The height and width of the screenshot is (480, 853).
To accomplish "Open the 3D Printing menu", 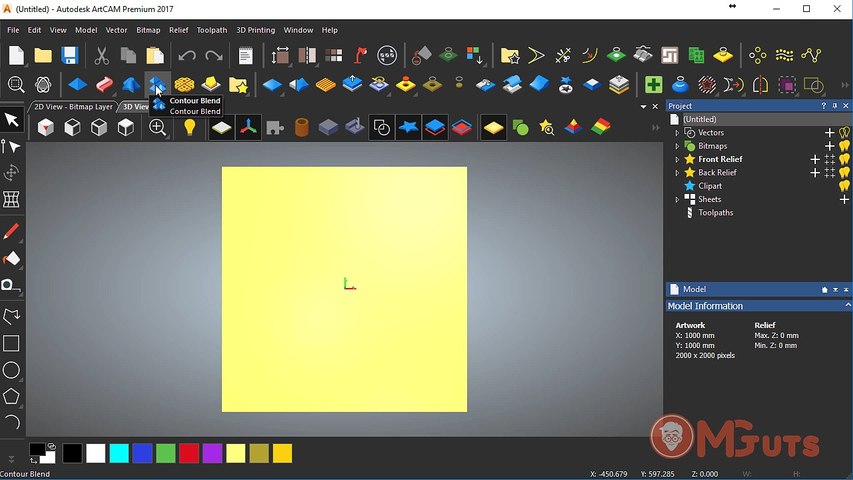I will 256,30.
